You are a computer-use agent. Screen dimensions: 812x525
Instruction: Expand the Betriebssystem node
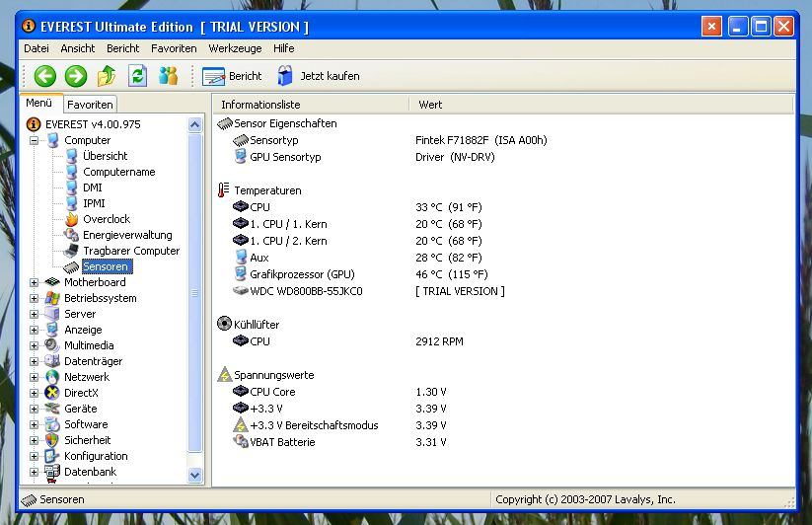click(x=35, y=298)
